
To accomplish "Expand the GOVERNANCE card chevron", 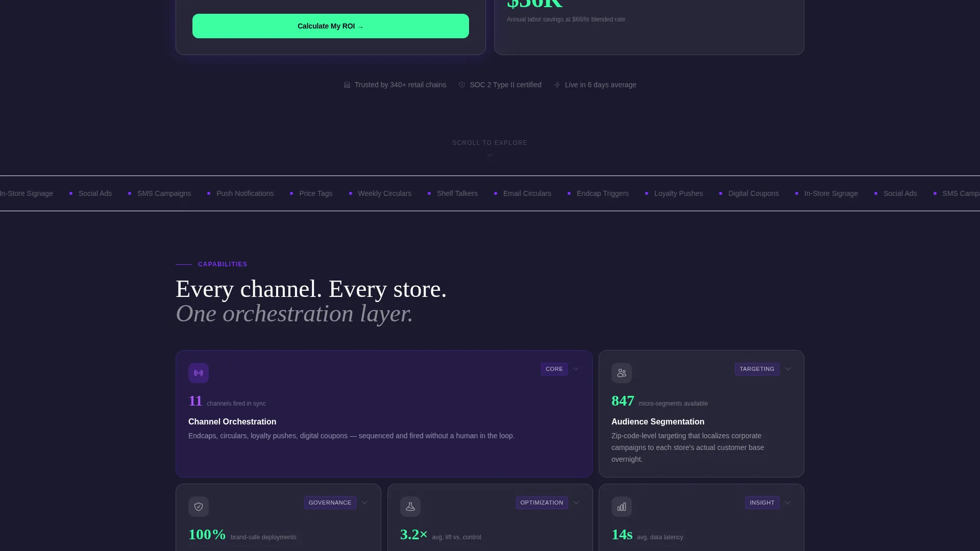I will point(364,503).
